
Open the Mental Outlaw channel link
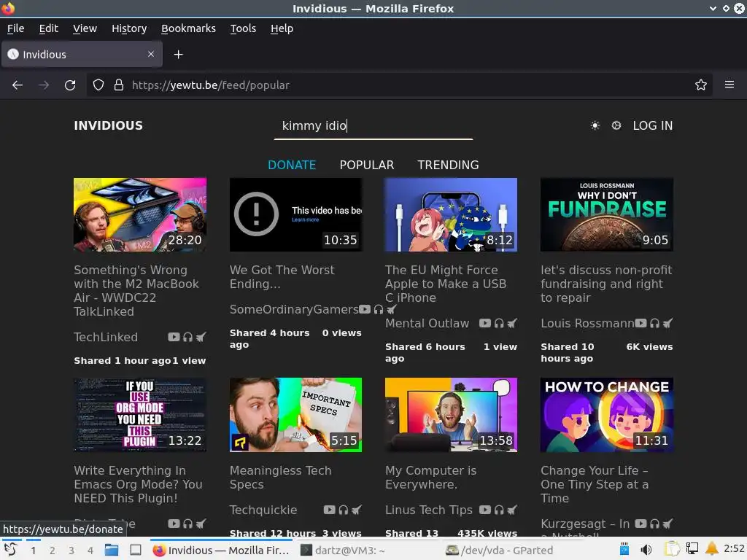(427, 323)
